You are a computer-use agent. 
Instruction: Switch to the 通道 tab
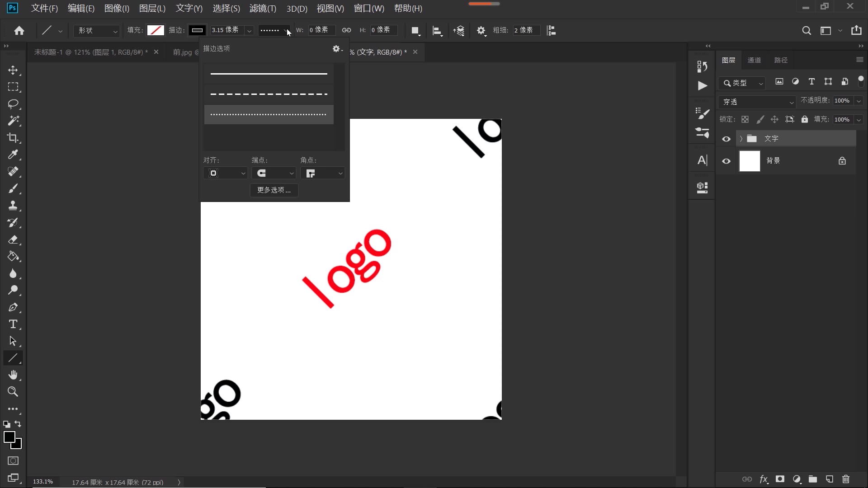755,60
